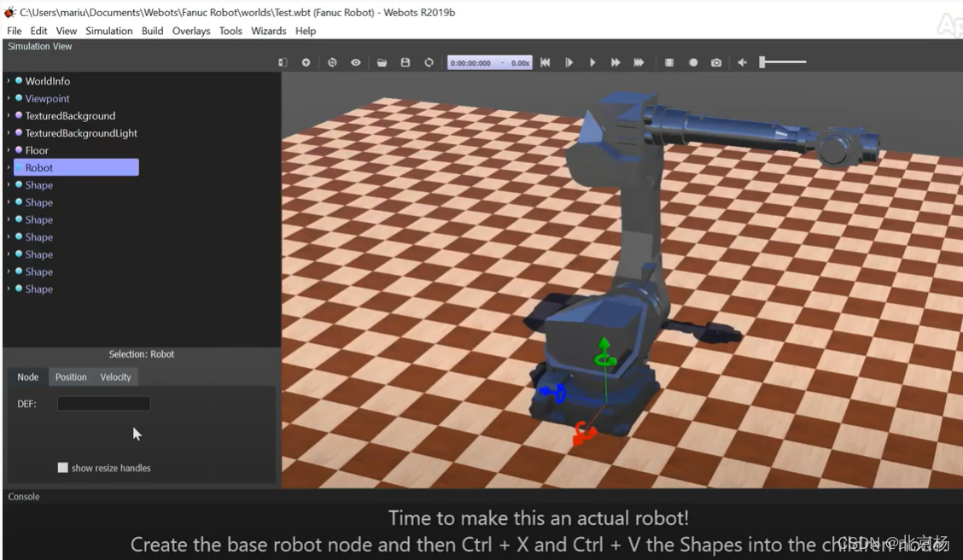Viewport: 963px width, 560px height.
Task: Toggle rendering with the film-strip icon
Action: [x=669, y=62]
